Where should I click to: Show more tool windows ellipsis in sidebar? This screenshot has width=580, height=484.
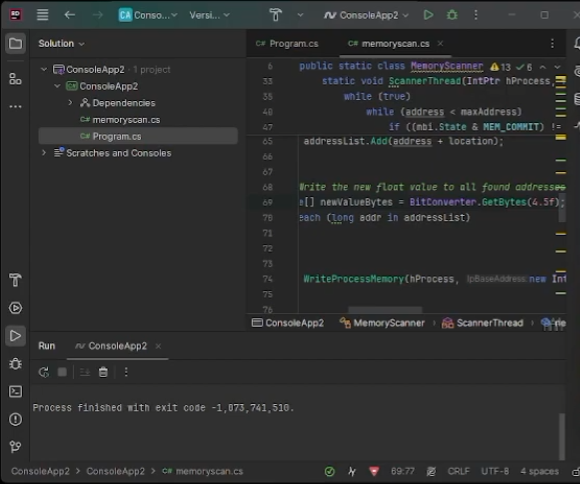15,107
